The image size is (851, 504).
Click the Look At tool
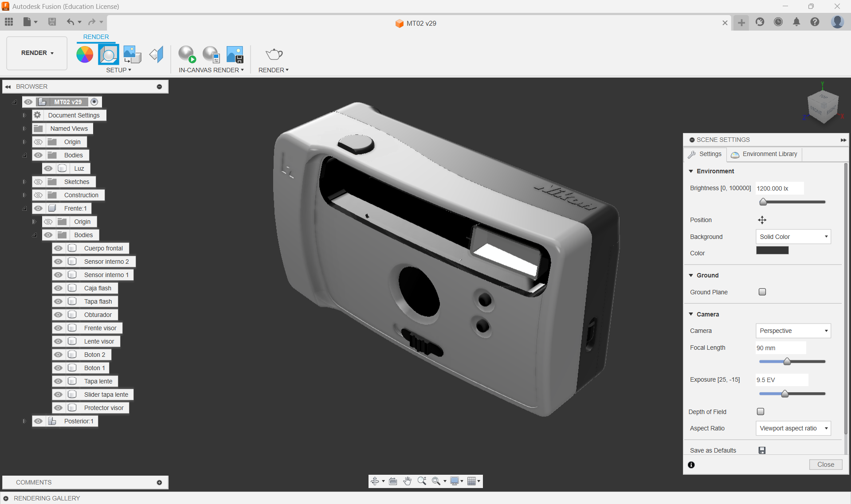coord(393,481)
